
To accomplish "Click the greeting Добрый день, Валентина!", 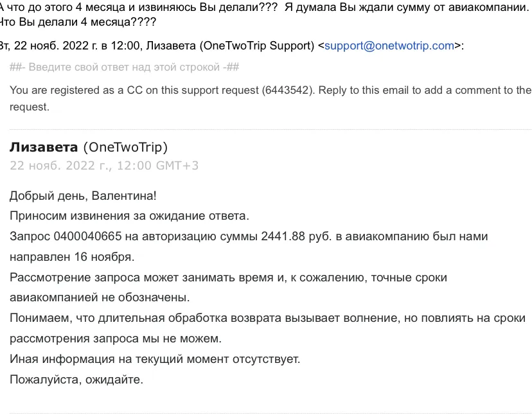I will coord(83,196).
